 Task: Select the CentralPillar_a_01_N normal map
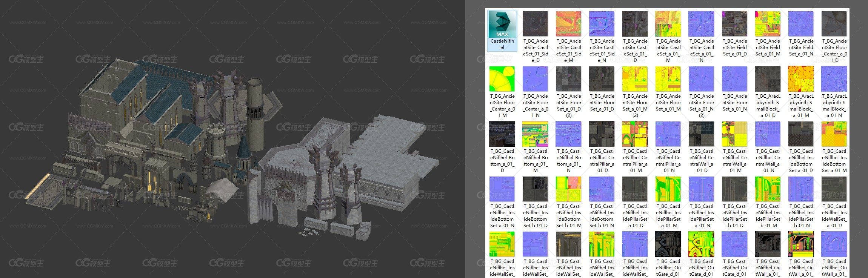[x=668, y=134]
